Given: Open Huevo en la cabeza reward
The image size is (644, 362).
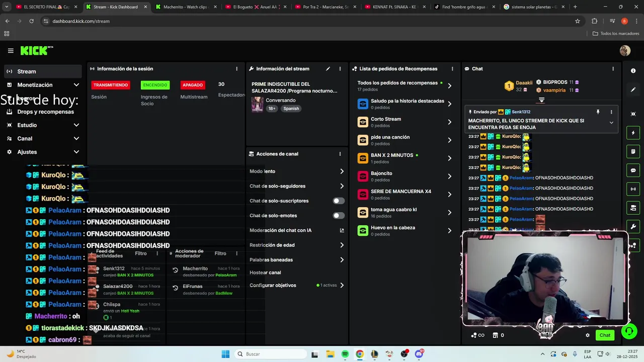Looking at the screenshot, I should [x=405, y=230].
